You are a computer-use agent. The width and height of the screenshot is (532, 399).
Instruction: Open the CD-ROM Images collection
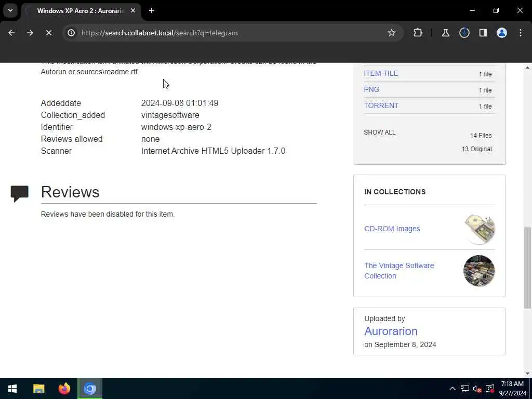(392, 229)
